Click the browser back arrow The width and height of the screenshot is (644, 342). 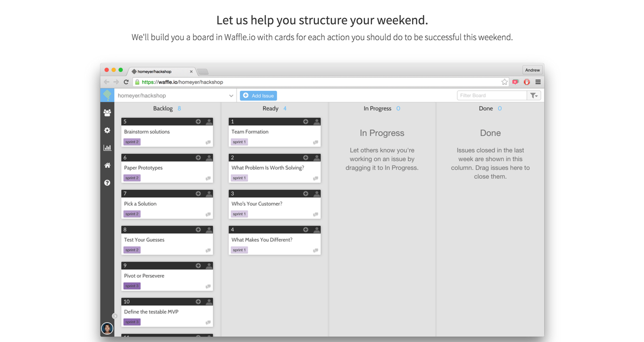point(106,82)
